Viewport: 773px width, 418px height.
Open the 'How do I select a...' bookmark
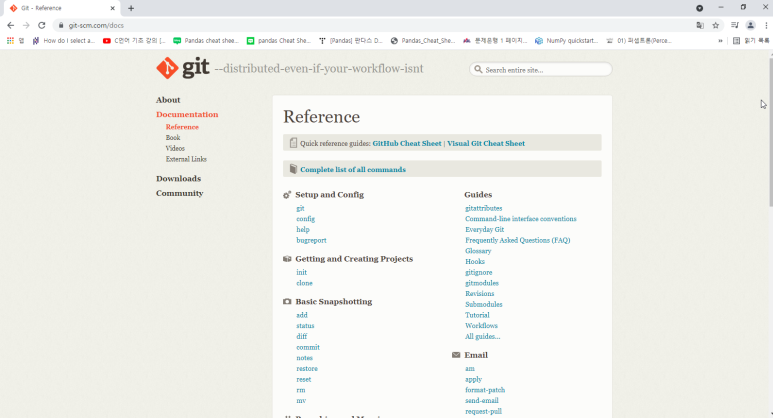pyautogui.click(x=64, y=41)
